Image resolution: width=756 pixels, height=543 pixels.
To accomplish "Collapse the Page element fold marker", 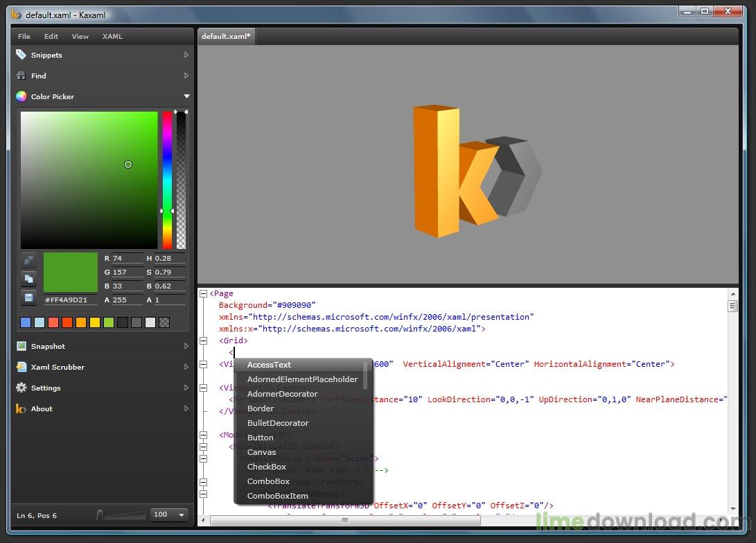I will [x=204, y=294].
